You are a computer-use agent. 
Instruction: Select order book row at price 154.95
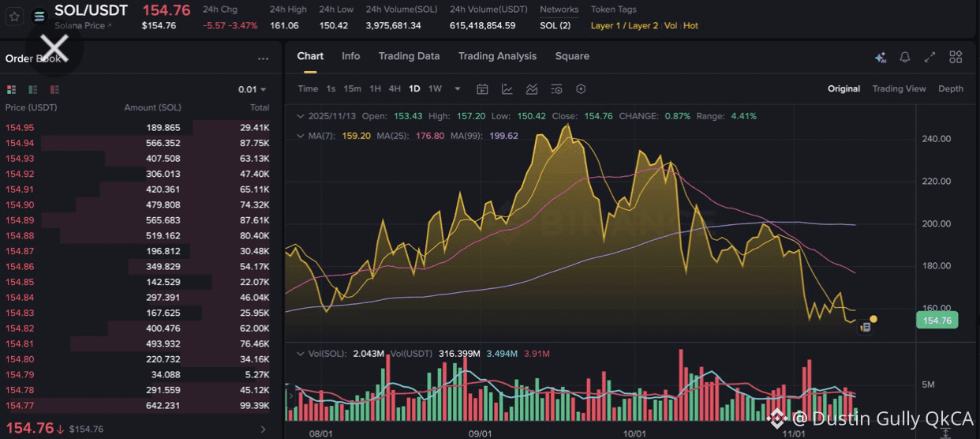[x=137, y=127]
